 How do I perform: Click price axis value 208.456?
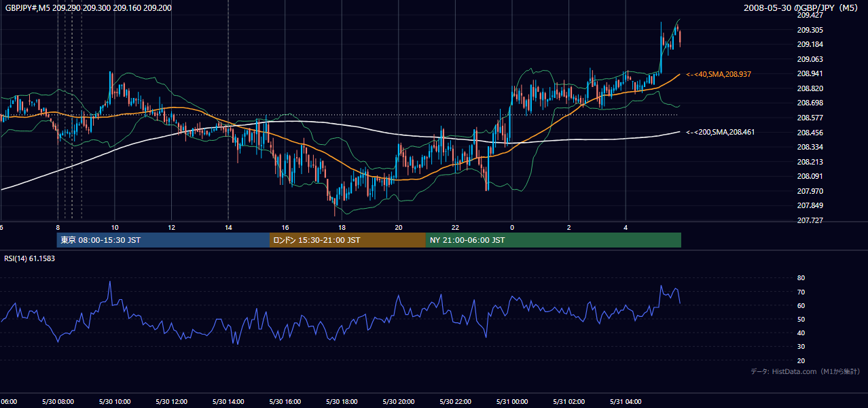coord(810,133)
